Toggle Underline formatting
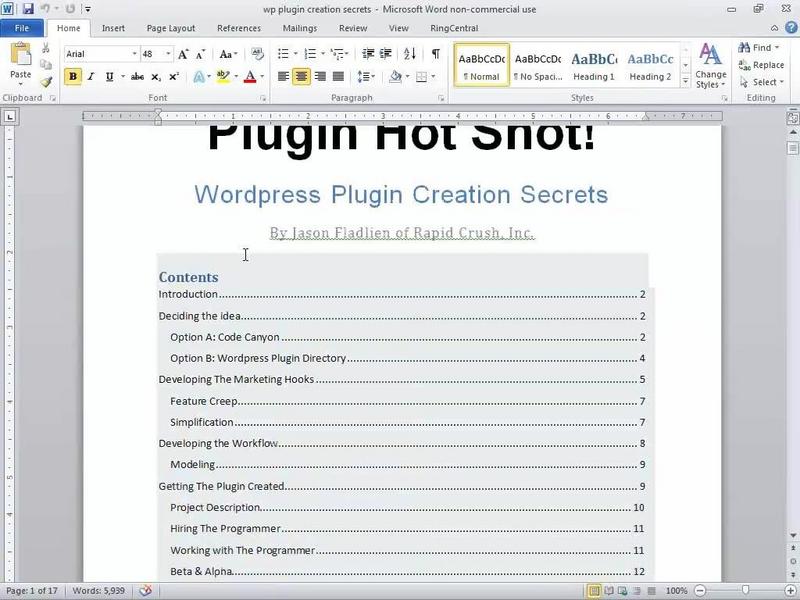Image resolution: width=800 pixels, height=600 pixels. point(109,77)
